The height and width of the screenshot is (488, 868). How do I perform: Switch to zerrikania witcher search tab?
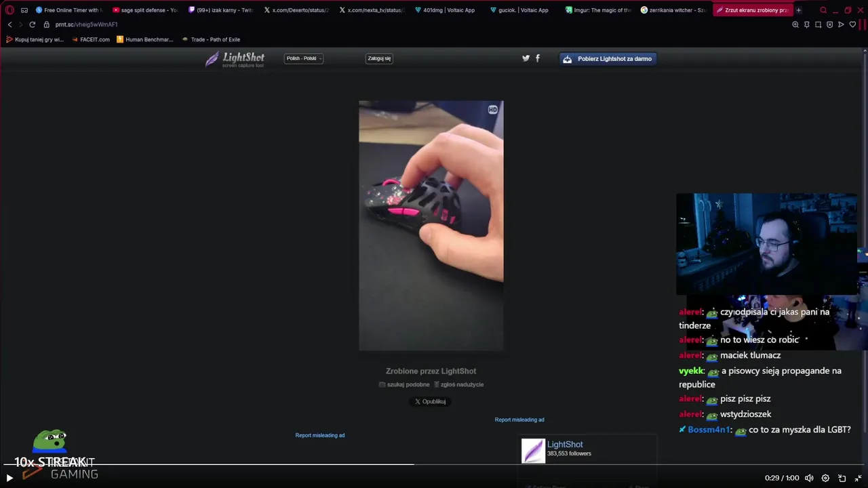pos(673,10)
